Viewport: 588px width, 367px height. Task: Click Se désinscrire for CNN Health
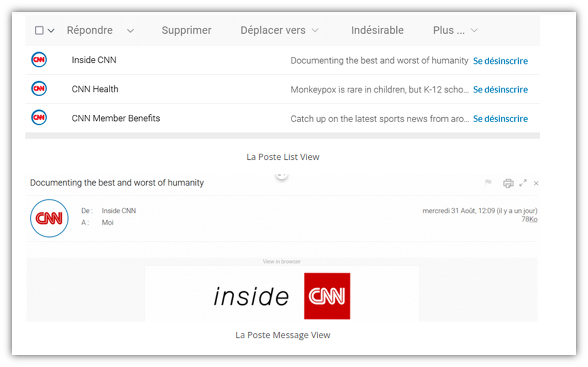500,90
